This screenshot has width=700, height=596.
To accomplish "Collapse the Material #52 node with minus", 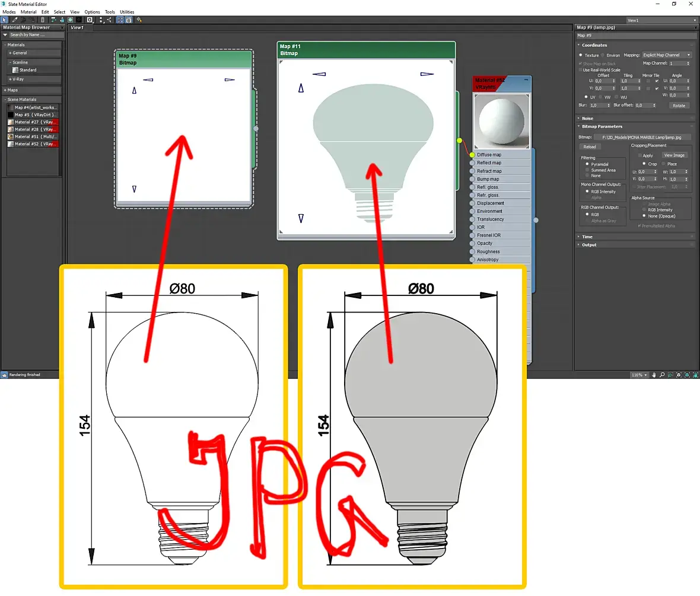I will 526,80.
